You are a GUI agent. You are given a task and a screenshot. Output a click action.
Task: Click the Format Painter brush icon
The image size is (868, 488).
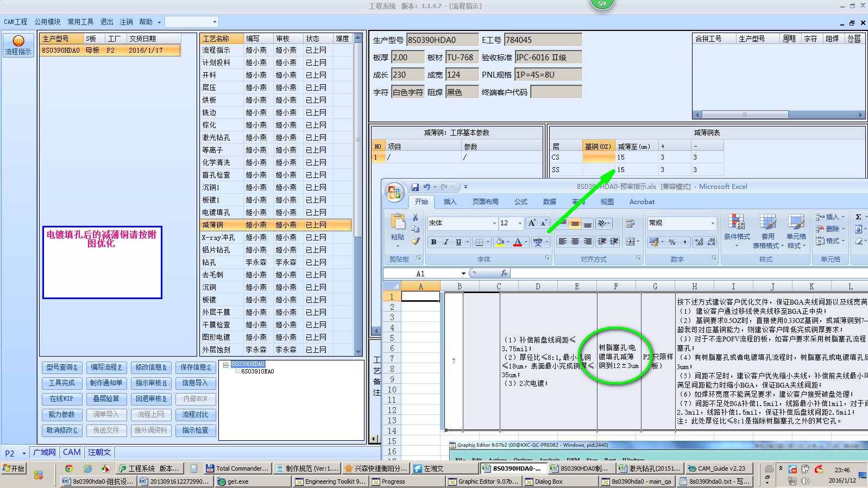point(416,241)
